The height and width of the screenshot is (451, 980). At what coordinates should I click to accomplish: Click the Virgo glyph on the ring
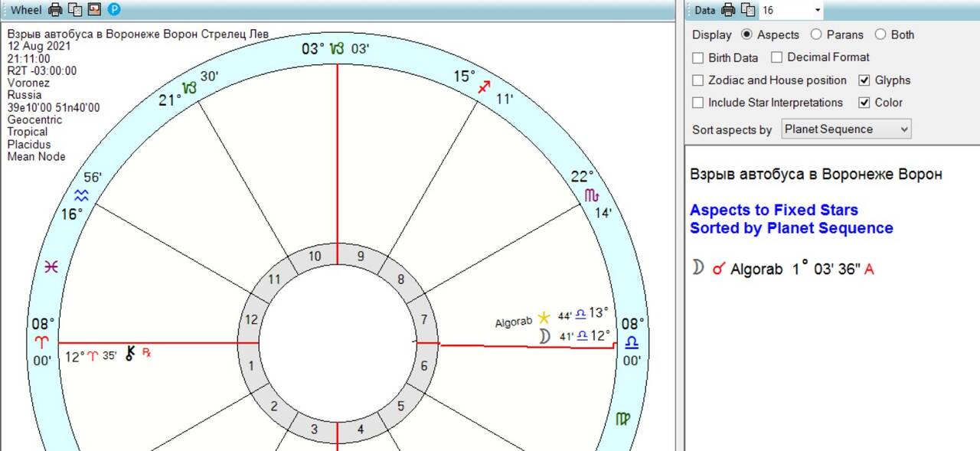[x=622, y=419]
